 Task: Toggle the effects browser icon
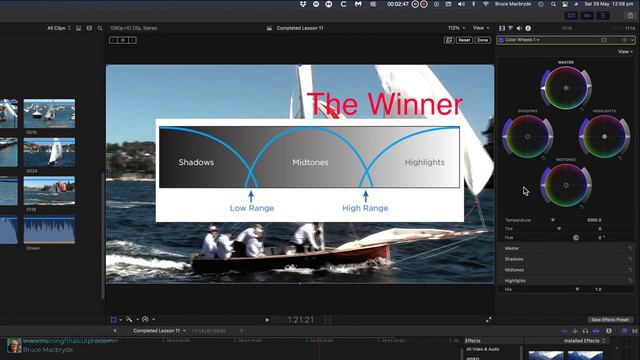click(624, 331)
